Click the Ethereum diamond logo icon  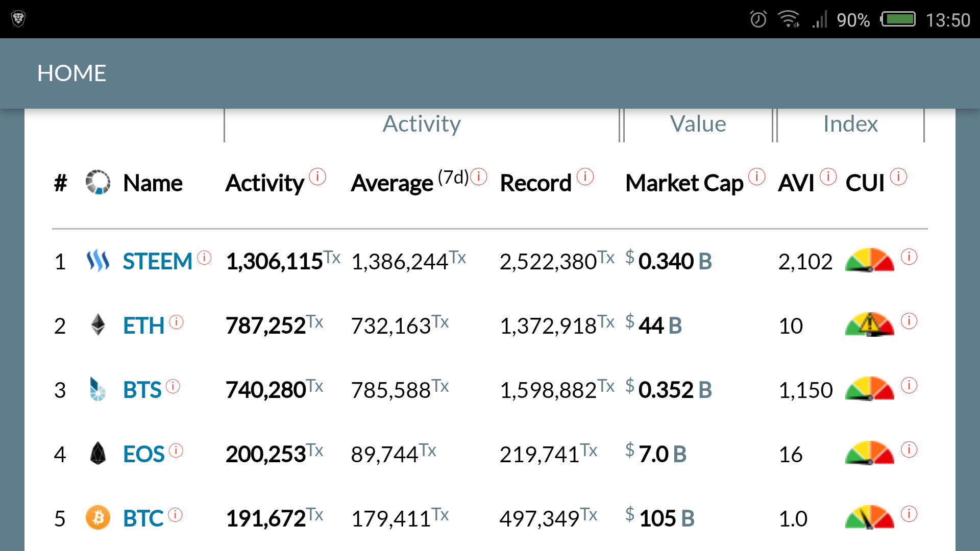(x=97, y=324)
